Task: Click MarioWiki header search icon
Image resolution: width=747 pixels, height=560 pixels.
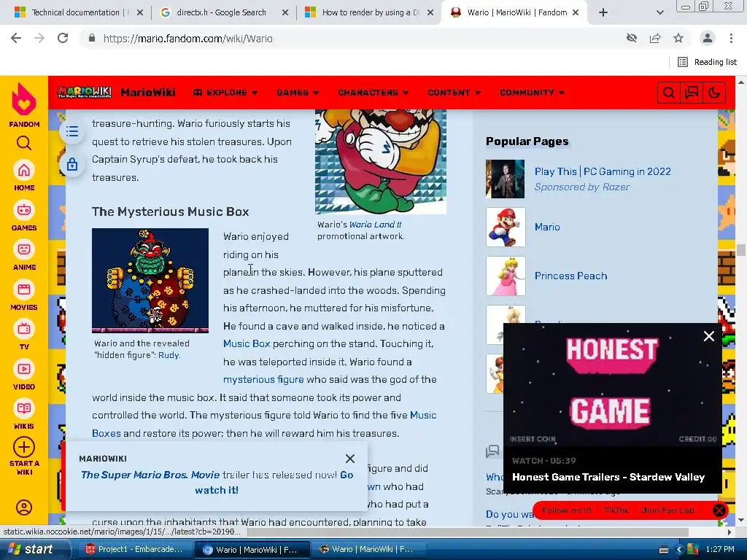Action: [668, 93]
